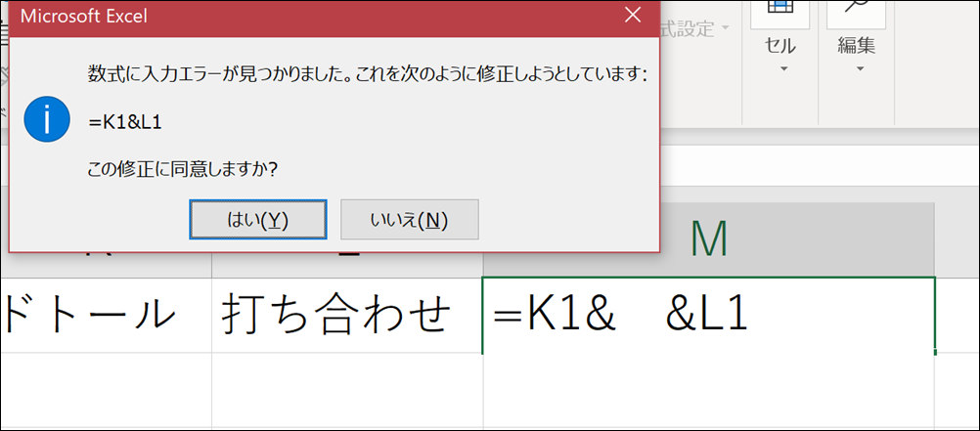Close the Microsoft Excel dialog
This screenshot has width=980, height=431.
coord(633,16)
